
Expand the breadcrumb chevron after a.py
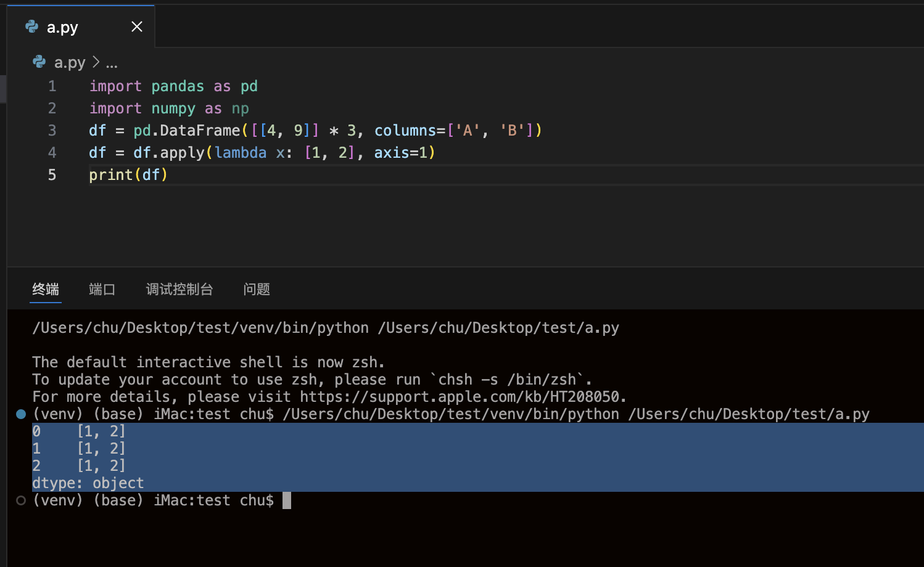pyautogui.click(x=96, y=62)
